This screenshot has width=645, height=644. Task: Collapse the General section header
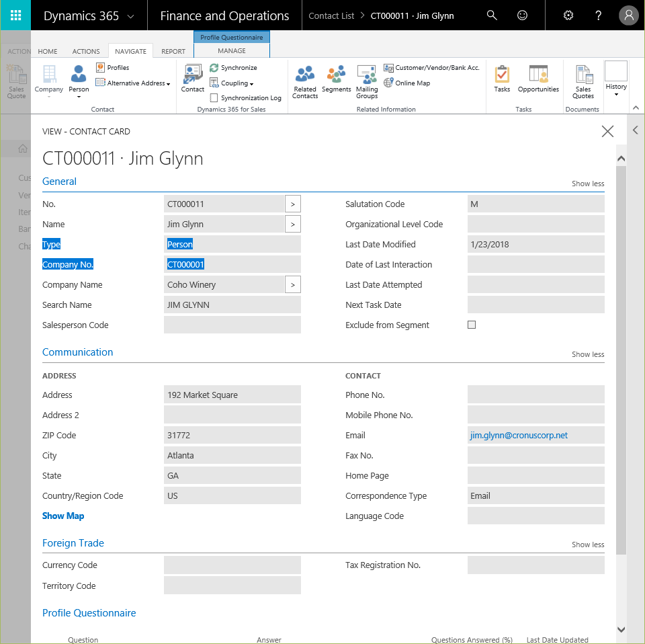tap(59, 182)
